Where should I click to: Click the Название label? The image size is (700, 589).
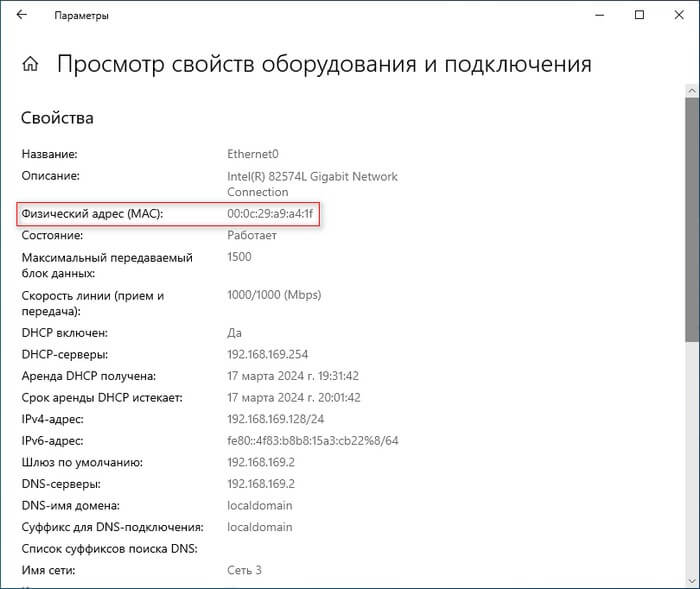[x=49, y=154]
